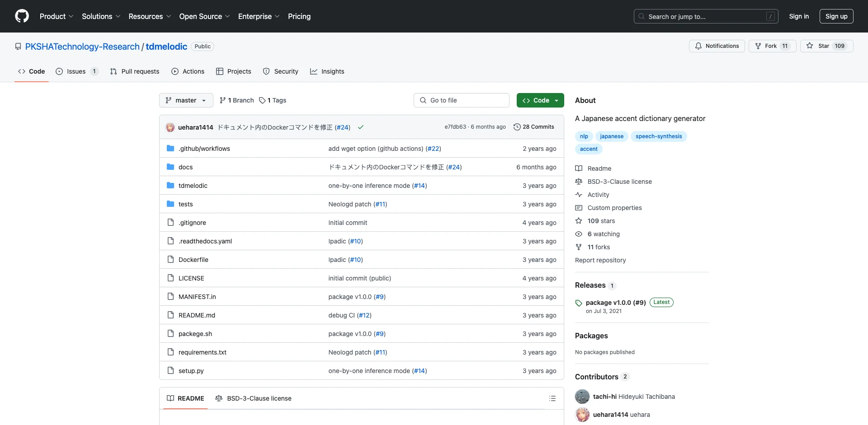Click the search magnifier in top bar
This screenshot has height=425, width=868.
(x=642, y=16)
